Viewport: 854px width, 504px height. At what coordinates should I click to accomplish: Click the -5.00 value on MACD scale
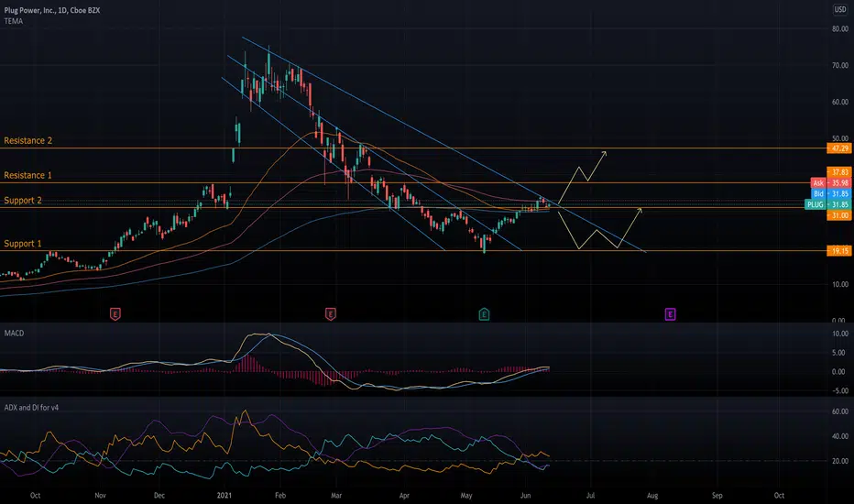840,390
